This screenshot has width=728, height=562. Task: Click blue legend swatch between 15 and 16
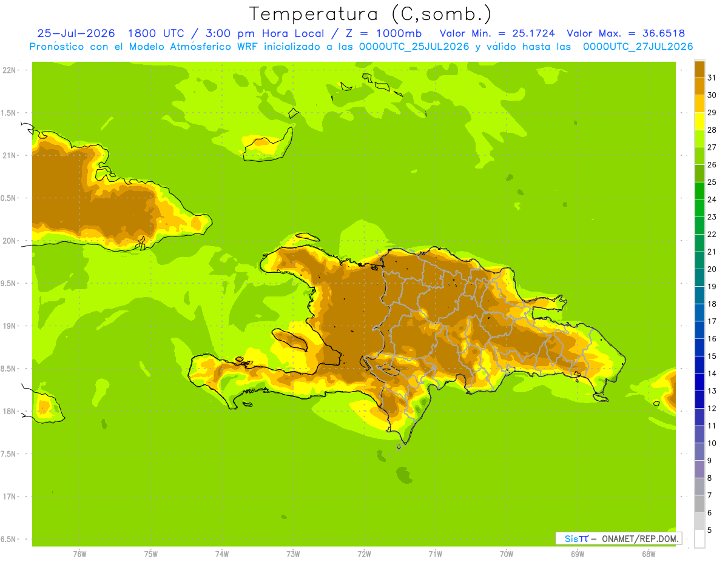(699, 347)
